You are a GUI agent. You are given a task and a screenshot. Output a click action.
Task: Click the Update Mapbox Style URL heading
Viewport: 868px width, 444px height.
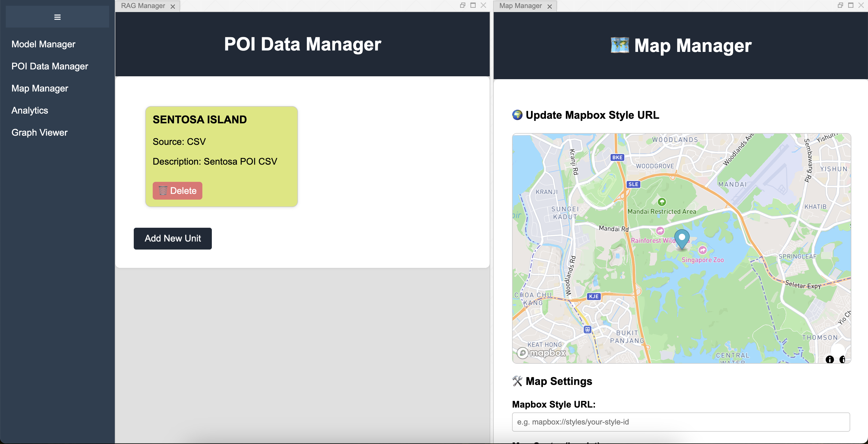coord(592,115)
